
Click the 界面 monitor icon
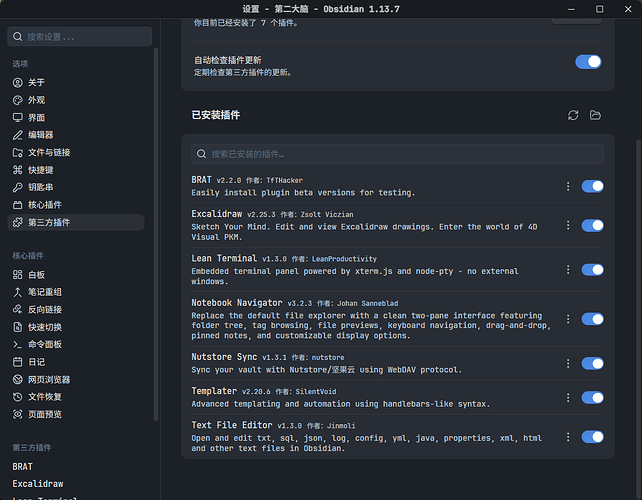[18, 118]
